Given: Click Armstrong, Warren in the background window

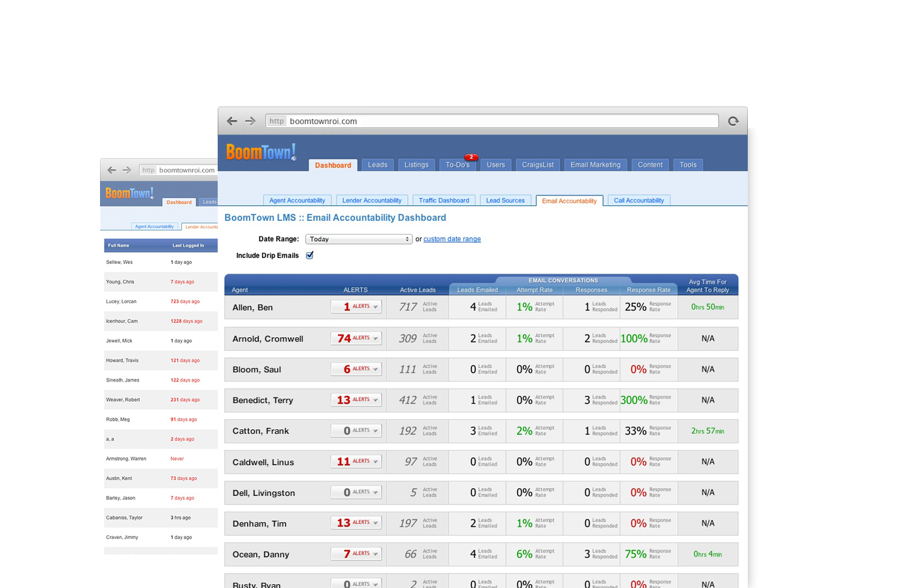Looking at the screenshot, I should tap(126, 459).
